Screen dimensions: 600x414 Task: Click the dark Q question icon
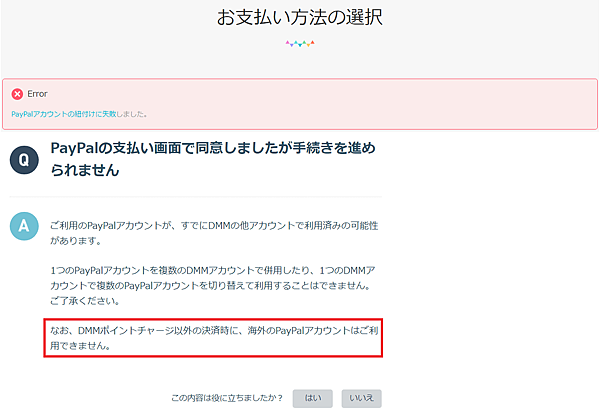[24, 160]
